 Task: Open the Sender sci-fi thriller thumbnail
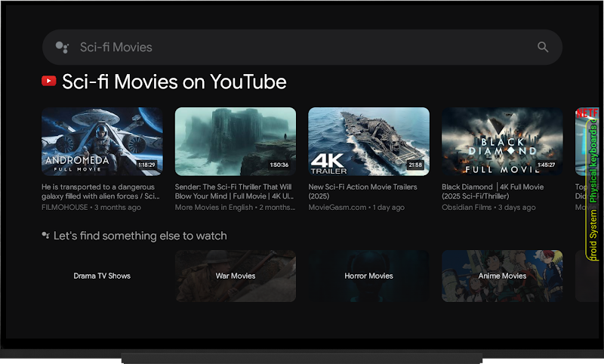tap(236, 141)
